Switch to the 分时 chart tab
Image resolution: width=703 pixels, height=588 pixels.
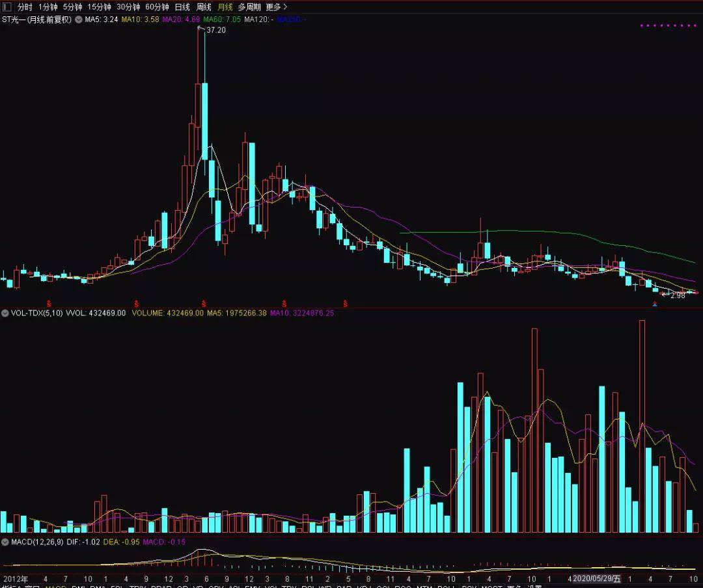[25, 7]
